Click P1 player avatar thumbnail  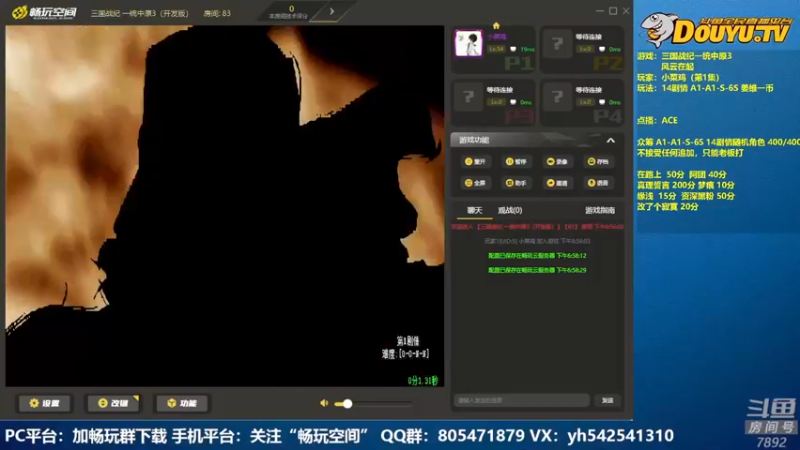click(468, 43)
